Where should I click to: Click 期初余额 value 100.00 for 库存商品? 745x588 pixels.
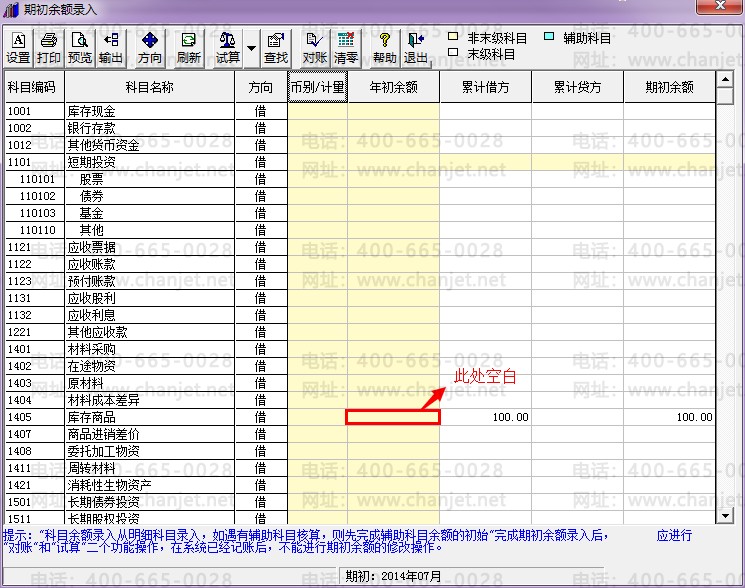(694, 417)
